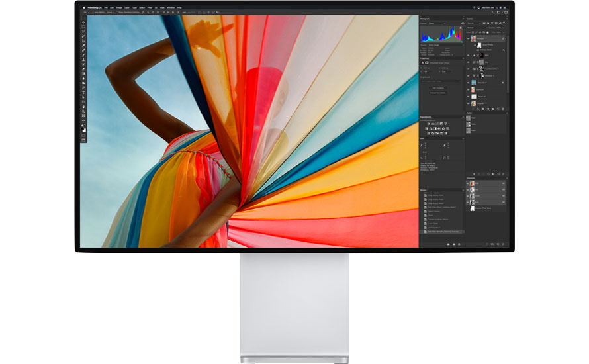
Task: Hide the Vibrance 1 layer
Action: pos(468,76)
